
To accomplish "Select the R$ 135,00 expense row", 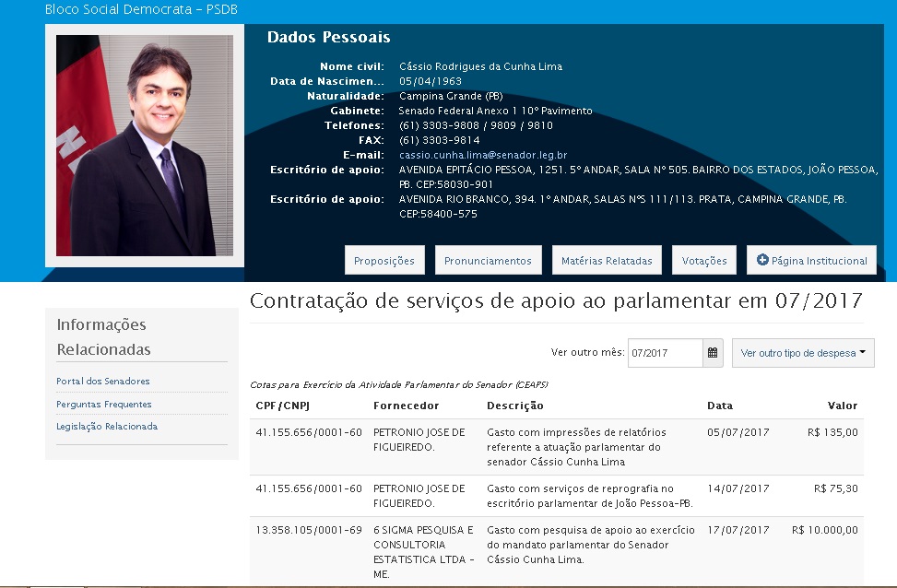I will tap(556, 447).
